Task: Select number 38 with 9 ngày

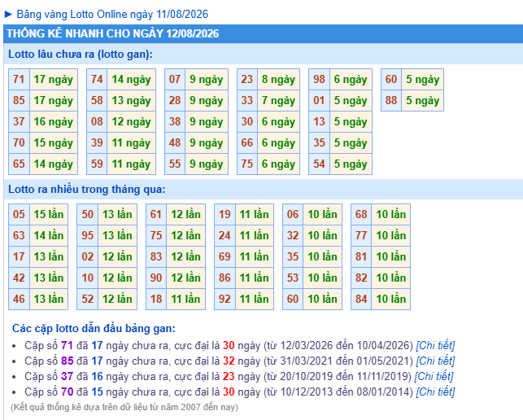Action: 175,122
